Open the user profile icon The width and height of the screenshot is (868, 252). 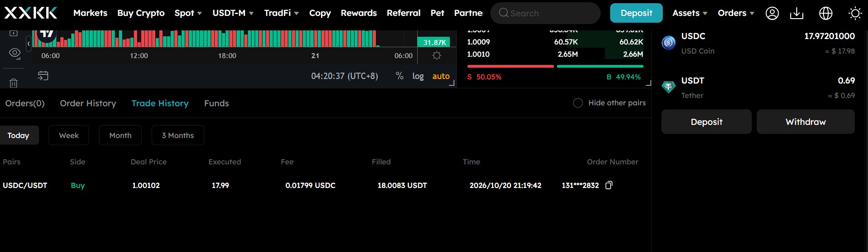point(772,13)
